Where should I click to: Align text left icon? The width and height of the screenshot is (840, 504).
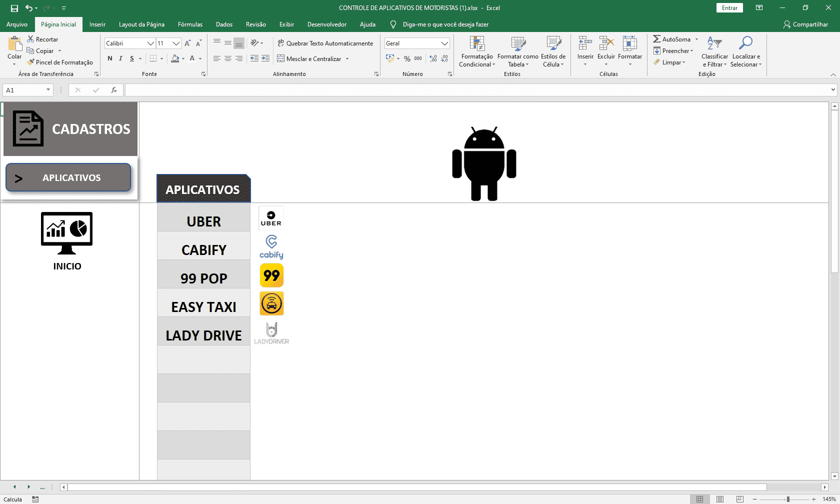click(x=217, y=58)
